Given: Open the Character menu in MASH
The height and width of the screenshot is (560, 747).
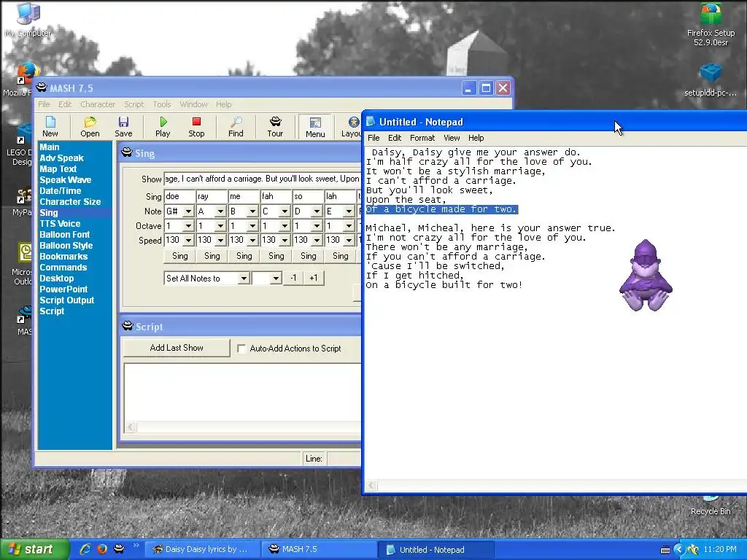Looking at the screenshot, I should pos(98,104).
